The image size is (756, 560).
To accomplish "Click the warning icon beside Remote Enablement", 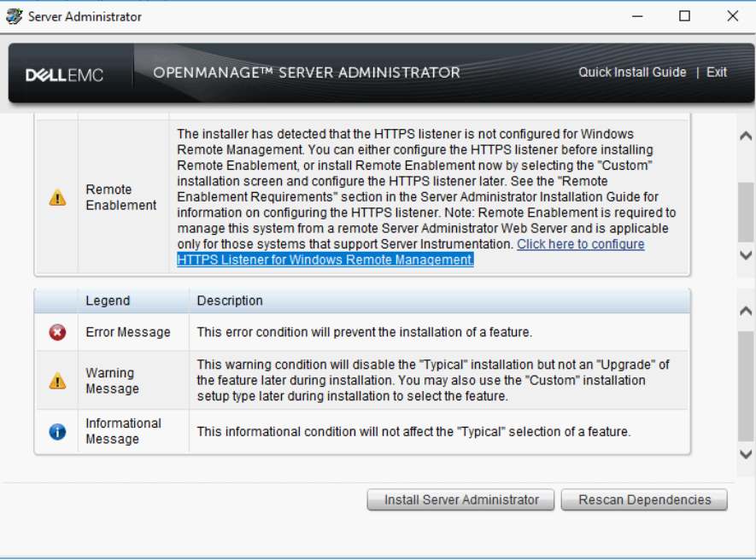I will point(56,198).
